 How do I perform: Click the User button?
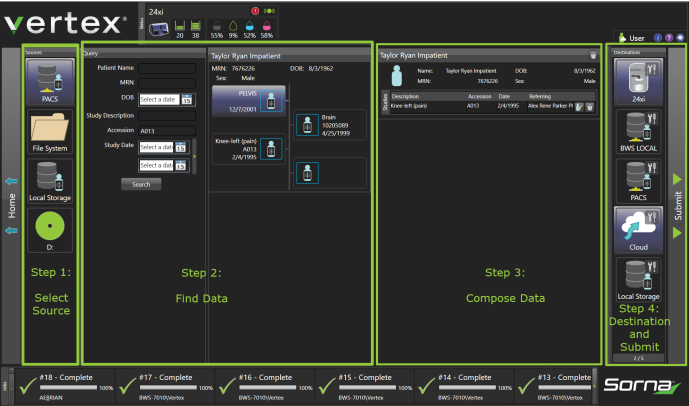coord(631,37)
